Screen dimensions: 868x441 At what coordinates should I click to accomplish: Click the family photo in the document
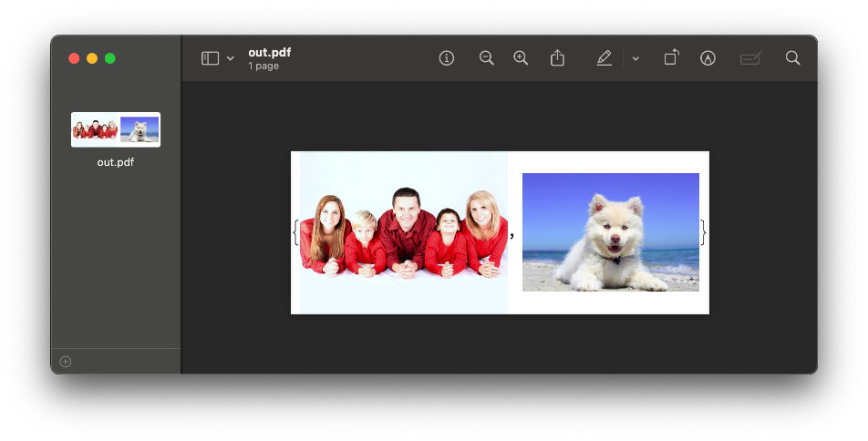point(404,232)
